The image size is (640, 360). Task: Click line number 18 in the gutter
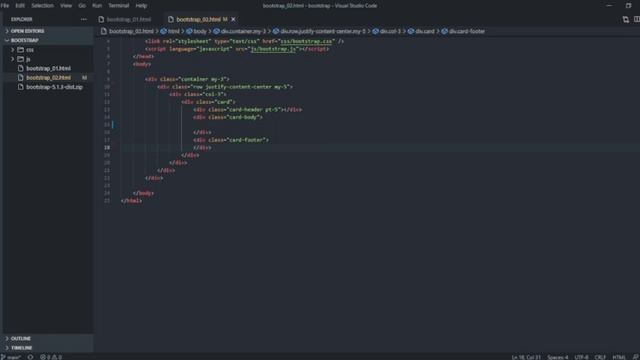tap(107, 147)
